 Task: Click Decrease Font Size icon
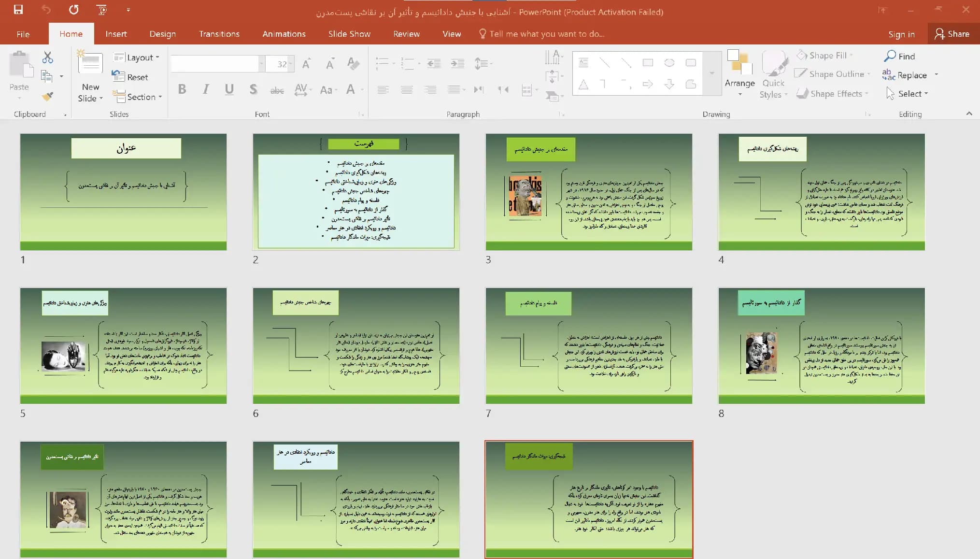click(x=330, y=64)
